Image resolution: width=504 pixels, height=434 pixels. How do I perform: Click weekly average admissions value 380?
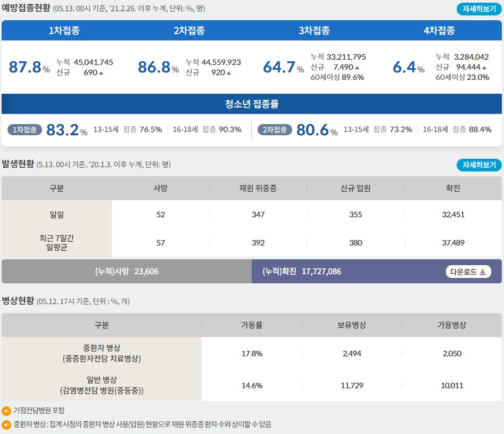pyautogui.click(x=356, y=243)
